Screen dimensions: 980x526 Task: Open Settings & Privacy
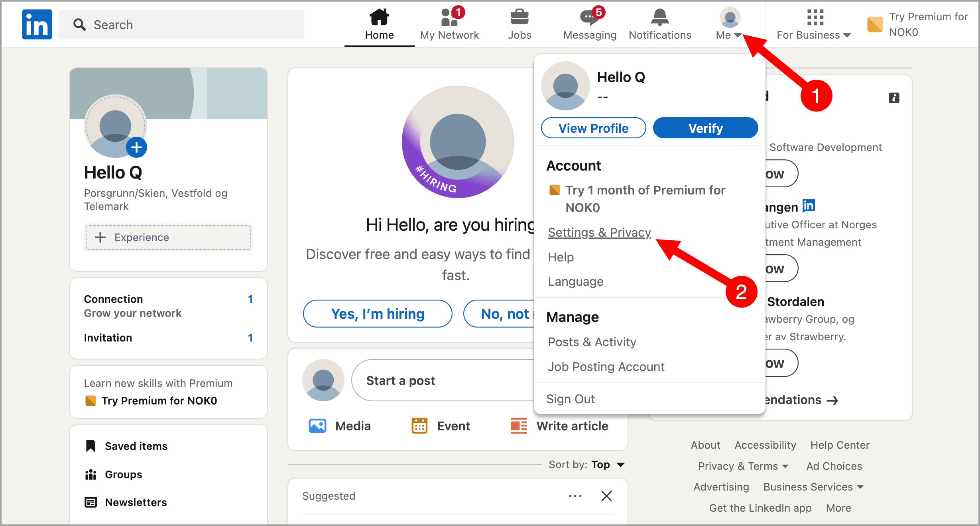pyautogui.click(x=599, y=232)
